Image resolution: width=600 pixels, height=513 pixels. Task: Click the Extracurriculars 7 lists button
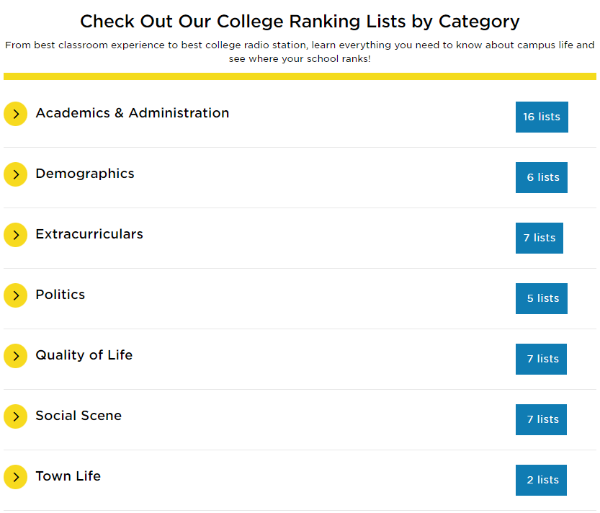tap(539, 238)
